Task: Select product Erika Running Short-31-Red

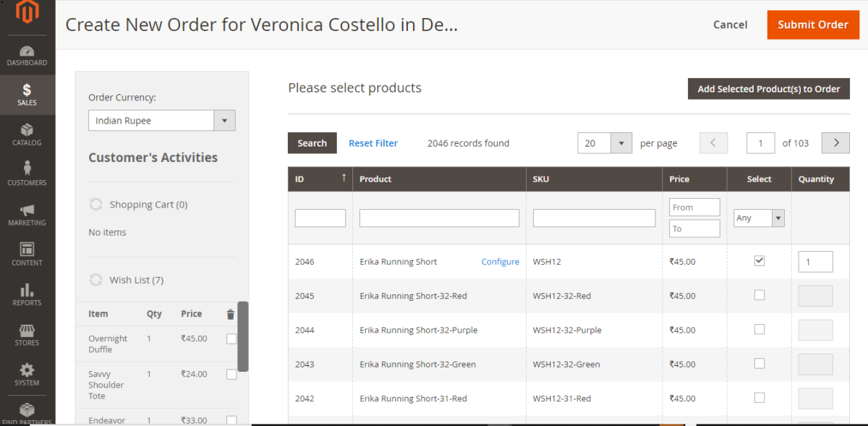Action: (x=759, y=398)
